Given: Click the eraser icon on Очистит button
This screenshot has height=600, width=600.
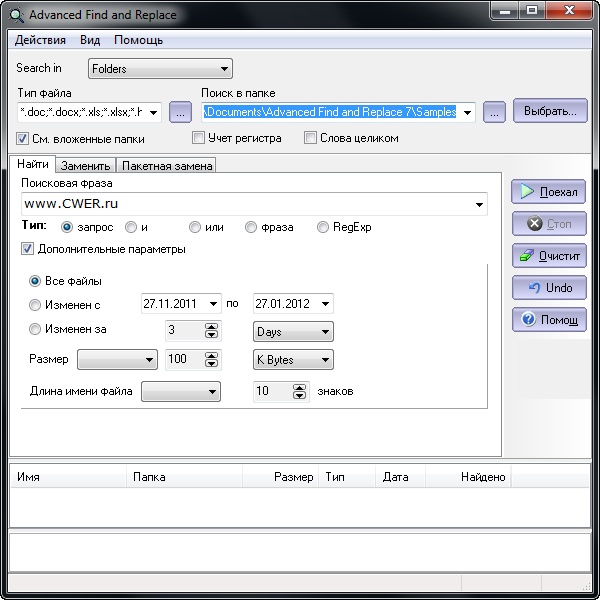Looking at the screenshot, I should (527, 256).
